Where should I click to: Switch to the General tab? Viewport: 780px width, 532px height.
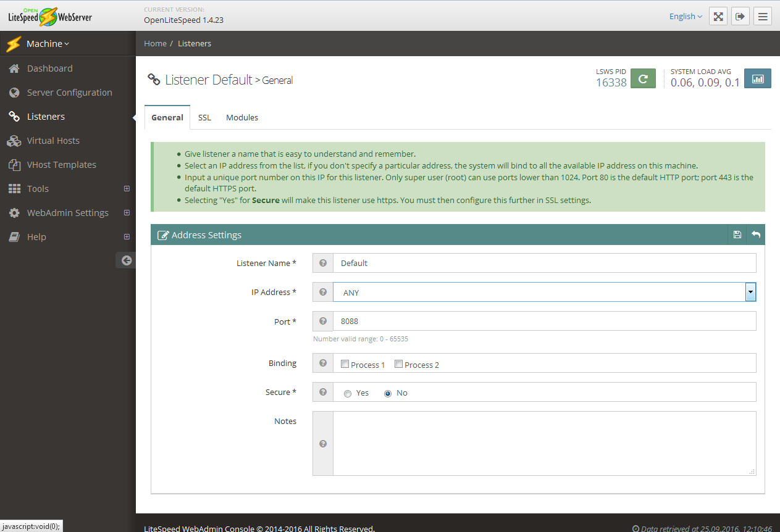(x=167, y=117)
